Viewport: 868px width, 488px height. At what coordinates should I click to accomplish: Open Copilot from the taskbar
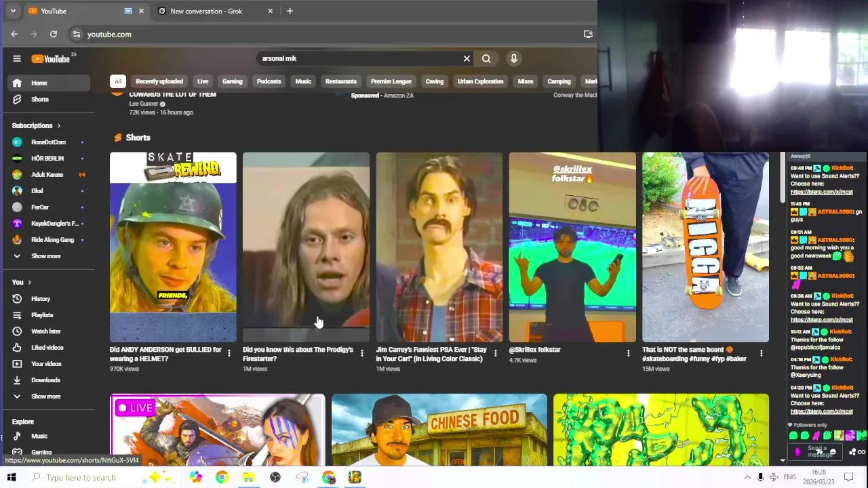(195, 477)
